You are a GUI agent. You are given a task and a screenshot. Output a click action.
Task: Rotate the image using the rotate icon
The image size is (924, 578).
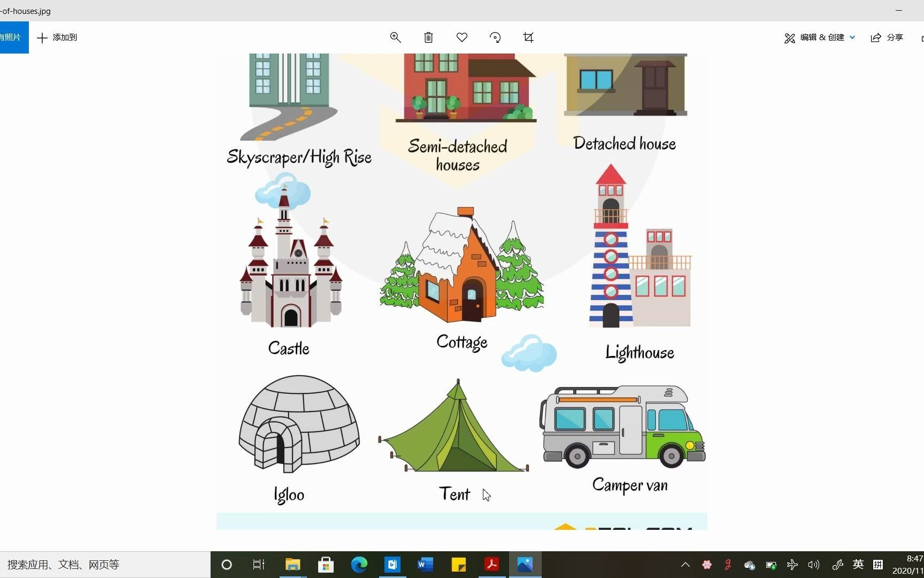[x=495, y=37]
